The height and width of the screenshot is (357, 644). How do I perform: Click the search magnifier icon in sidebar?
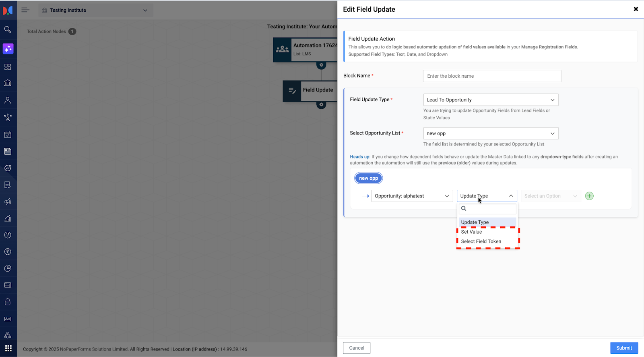[8, 29]
